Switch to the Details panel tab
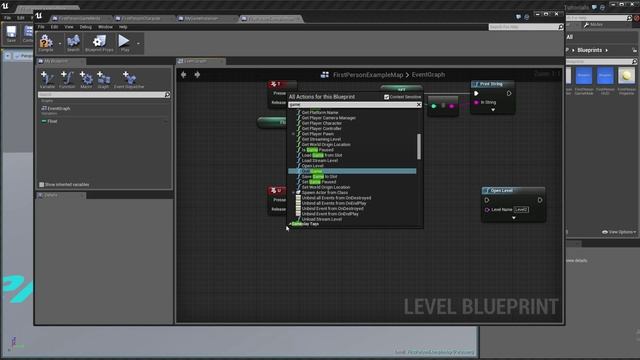The height and width of the screenshot is (360, 640). click(61, 195)
